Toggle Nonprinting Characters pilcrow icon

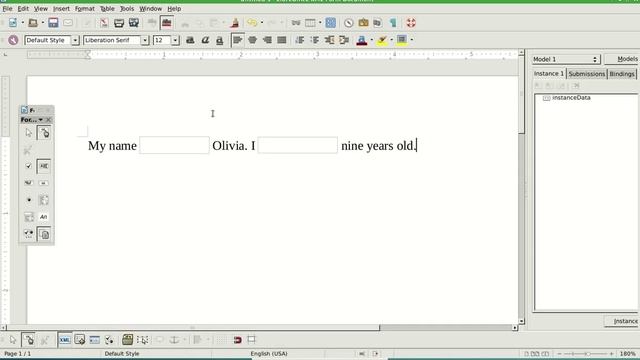click(393, 23)
